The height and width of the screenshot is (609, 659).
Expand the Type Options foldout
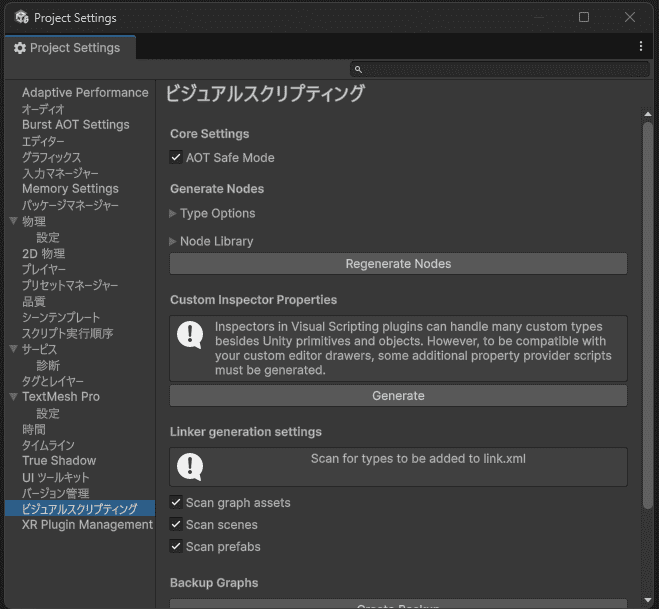click(x=173, y=214)
